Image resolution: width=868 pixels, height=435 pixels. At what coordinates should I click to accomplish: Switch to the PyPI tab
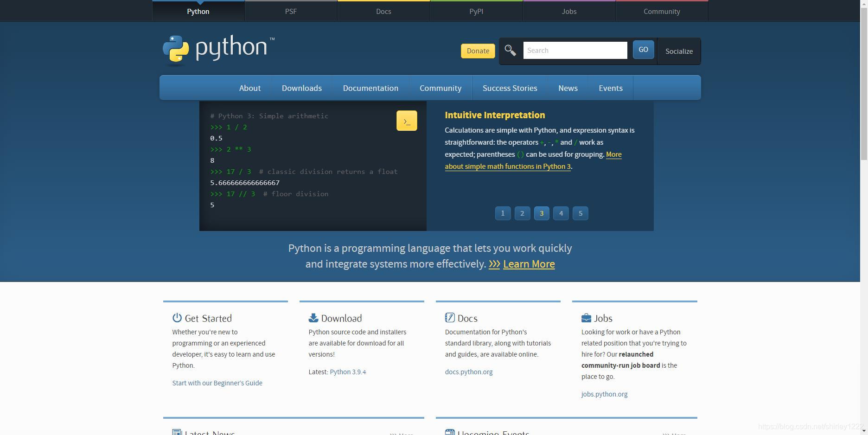click(476, 11)
